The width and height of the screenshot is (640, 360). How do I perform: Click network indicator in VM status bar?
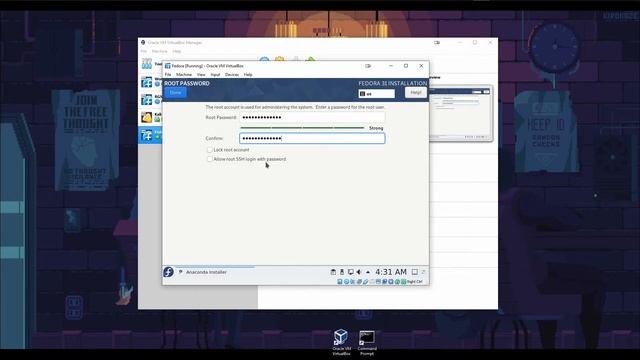tap(359, 282)
